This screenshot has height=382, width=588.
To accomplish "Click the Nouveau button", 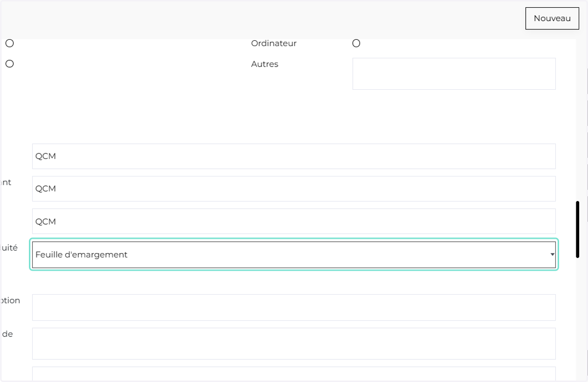I will point(552,19).
